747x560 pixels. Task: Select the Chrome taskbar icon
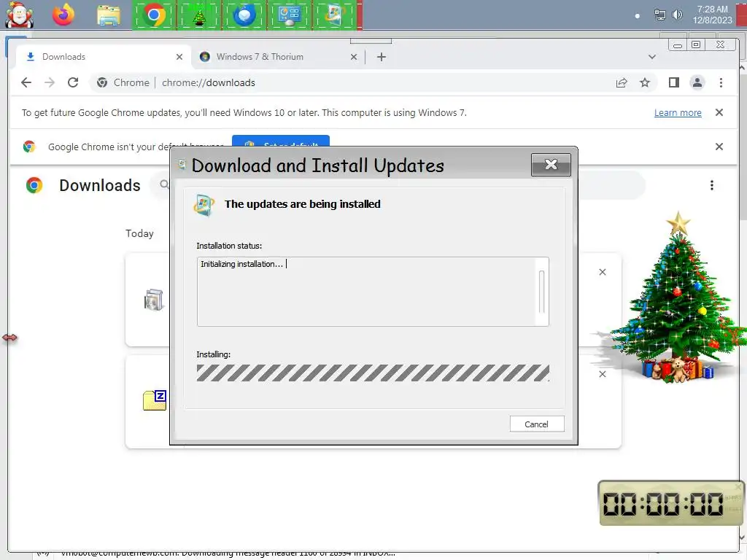153,15
